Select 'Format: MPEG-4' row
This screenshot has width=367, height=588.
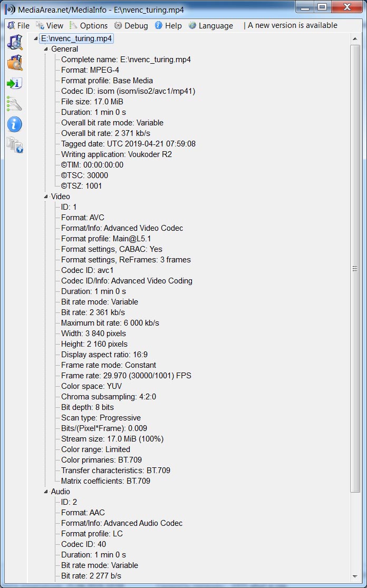pos(90,70)
